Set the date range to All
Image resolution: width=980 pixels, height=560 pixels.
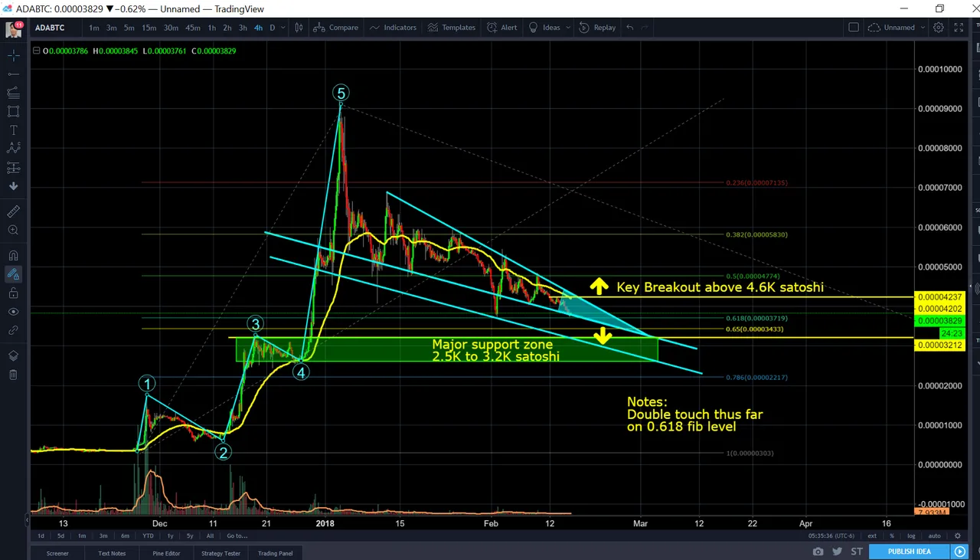(x=210, y=535)
